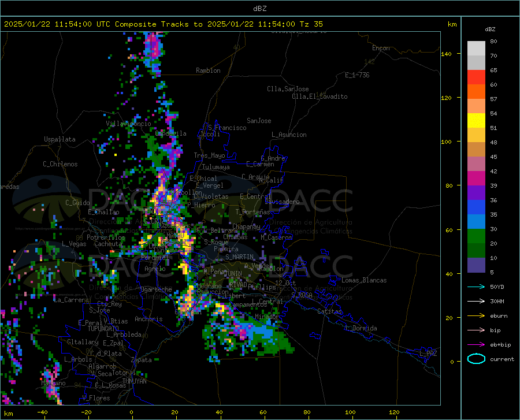
Task: Click the Tulumaya map label
Action: 216,167
